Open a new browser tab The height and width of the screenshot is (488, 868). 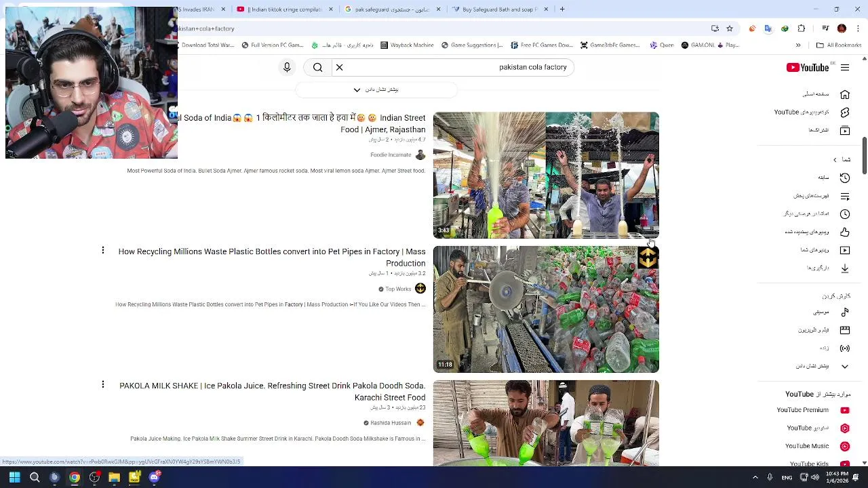pyautogui.click(x=562, y=9)
